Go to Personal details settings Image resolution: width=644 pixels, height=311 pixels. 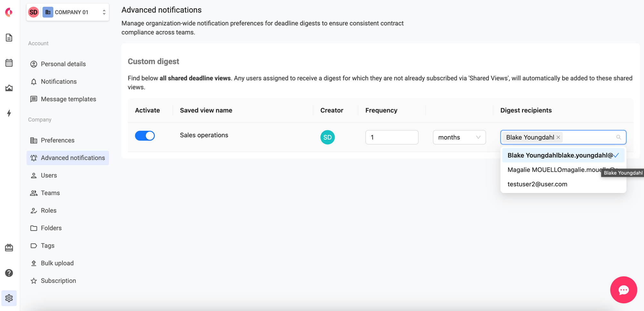click(63, 64)
